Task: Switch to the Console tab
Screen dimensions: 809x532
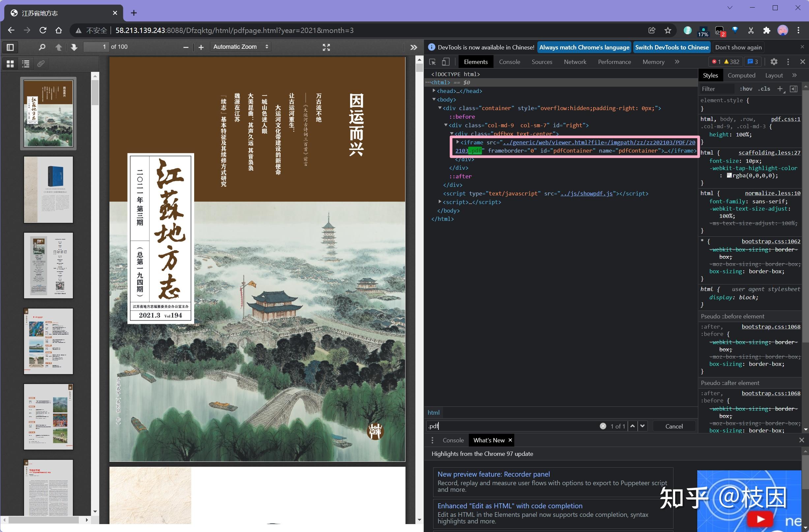Action: [x=509, y=62]
